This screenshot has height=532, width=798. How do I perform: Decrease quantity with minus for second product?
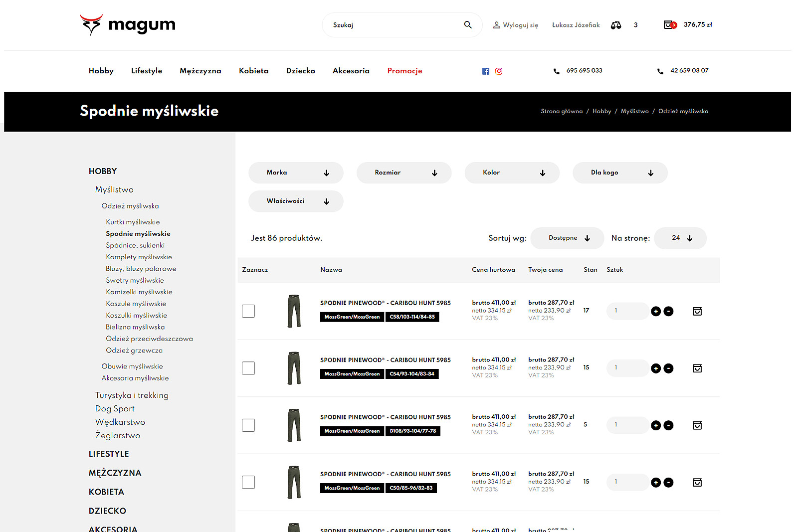669,368
